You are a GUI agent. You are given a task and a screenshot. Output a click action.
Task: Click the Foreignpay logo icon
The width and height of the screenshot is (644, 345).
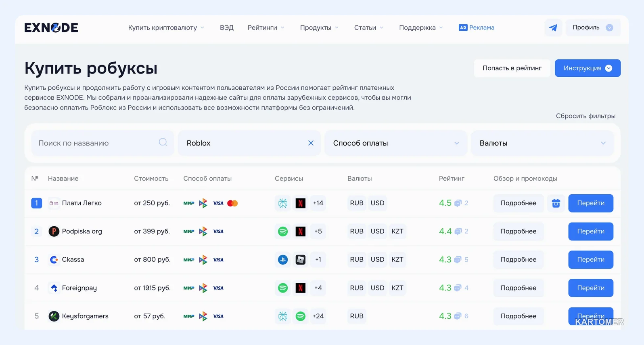54,288
